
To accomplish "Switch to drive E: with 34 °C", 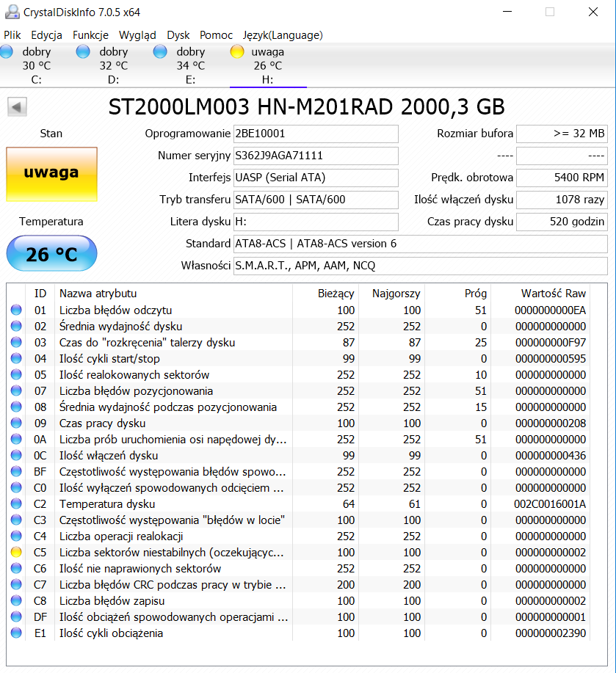I will (191, 65).
